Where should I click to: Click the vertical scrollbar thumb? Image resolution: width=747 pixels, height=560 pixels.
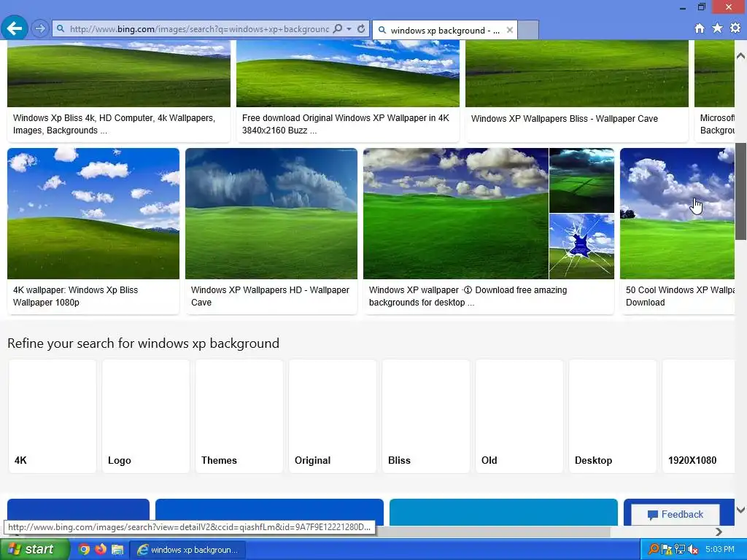click(741, 191)
